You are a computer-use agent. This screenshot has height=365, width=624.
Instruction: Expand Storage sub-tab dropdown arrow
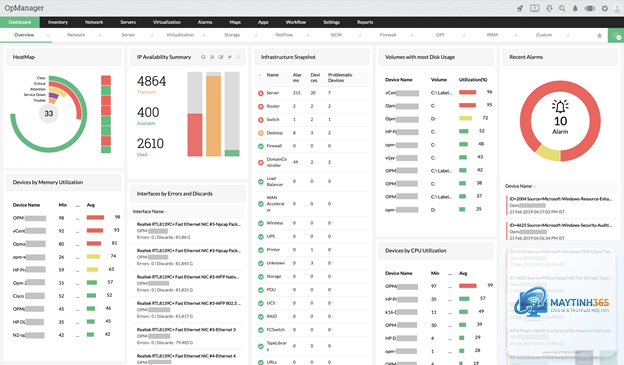[256, 35]
